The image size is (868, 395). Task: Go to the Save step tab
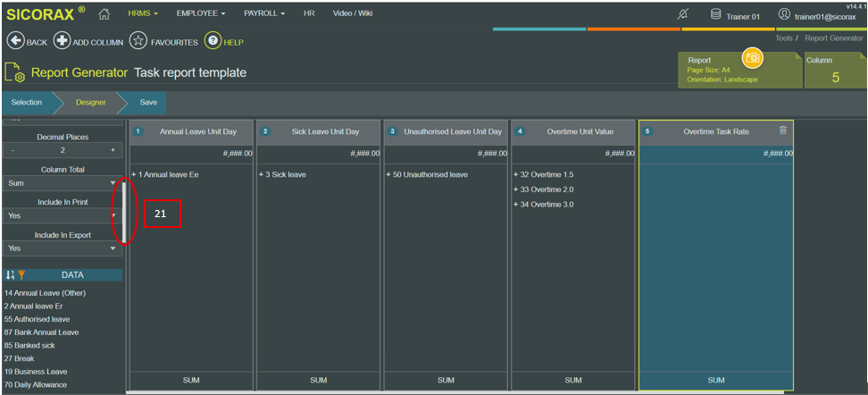148,103
